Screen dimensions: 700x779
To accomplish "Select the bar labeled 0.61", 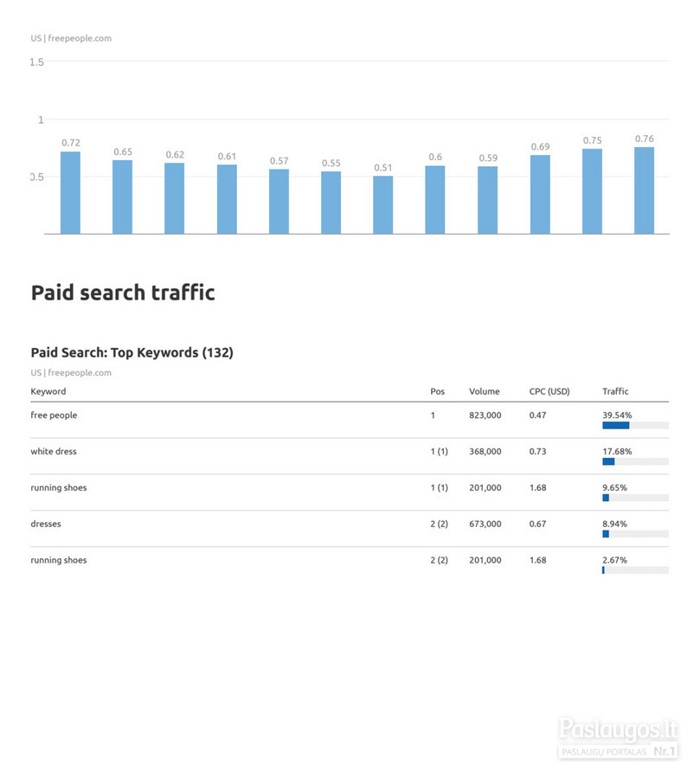I will coord(227,199).
